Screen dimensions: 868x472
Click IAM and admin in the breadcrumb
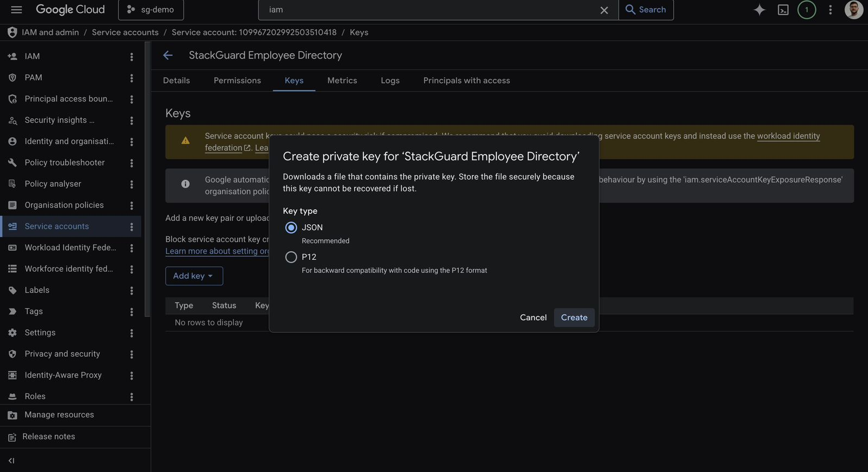tap(50, 33)
